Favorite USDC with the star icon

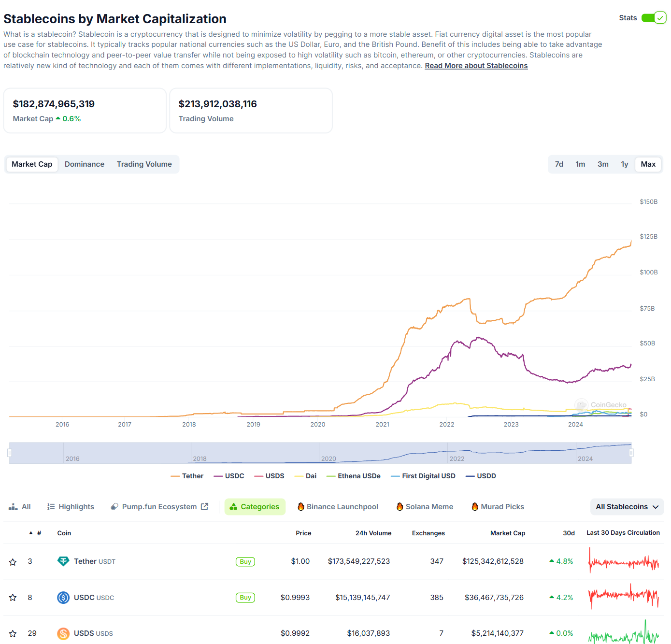(x=13, y=598)
